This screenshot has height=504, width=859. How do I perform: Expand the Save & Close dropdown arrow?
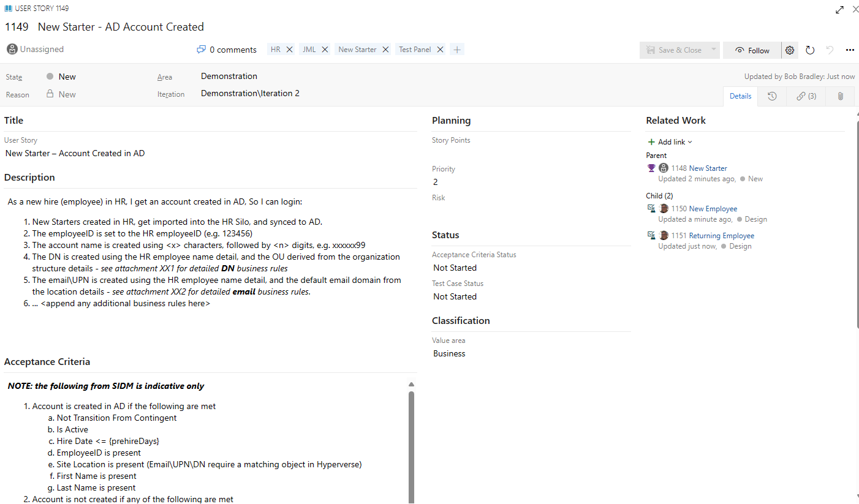[713, 50]
